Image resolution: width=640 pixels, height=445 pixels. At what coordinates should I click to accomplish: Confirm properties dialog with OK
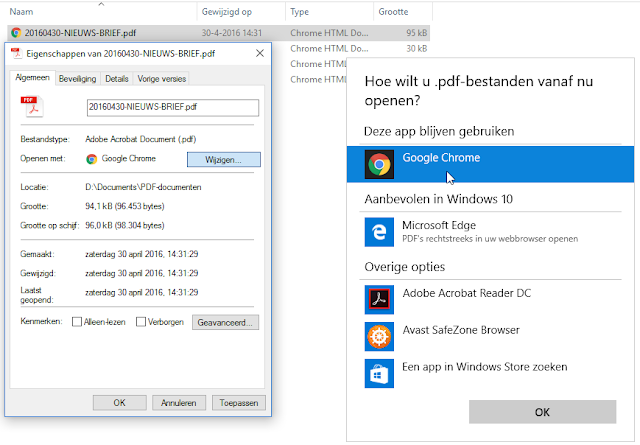pos(120,403)
